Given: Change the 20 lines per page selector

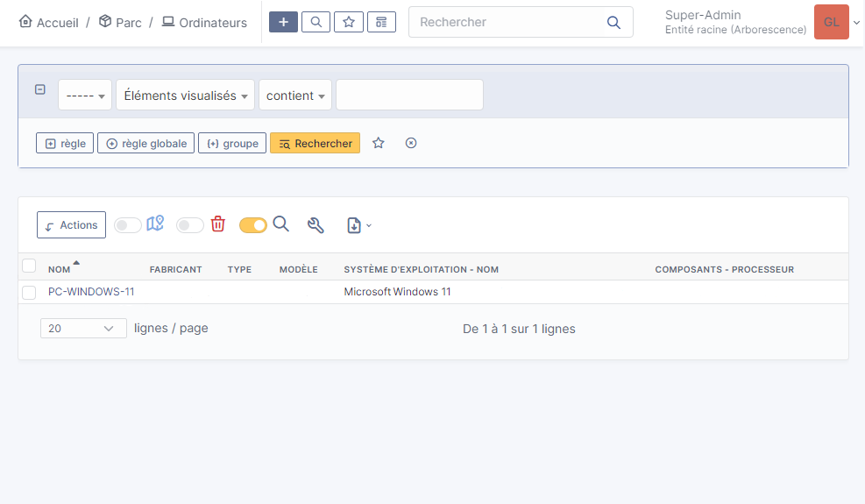Looking at the screenshot, I should pos(83,329).
